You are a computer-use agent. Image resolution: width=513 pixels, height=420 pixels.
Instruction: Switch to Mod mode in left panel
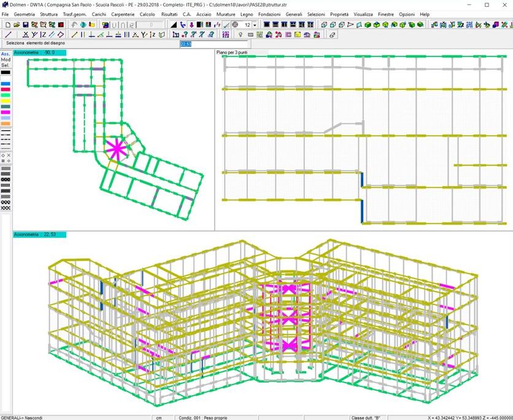click(x=6, y=59)
